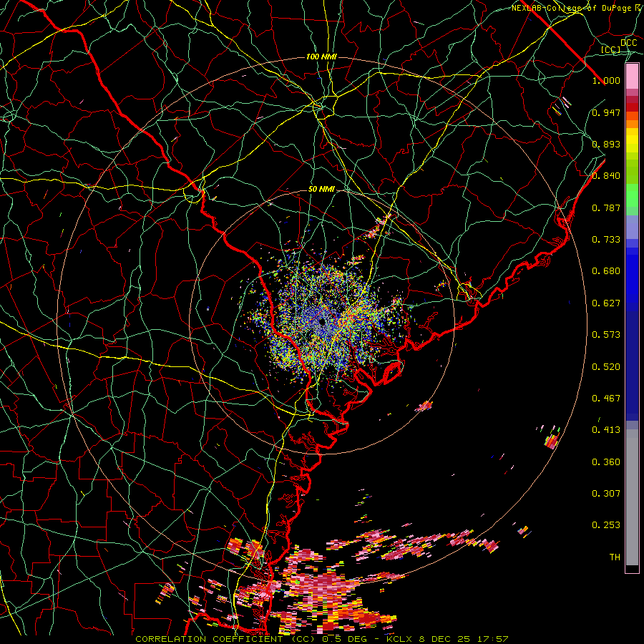Click the 0.5 DEG elevation text
This screenshot has width=644, height=644.
pyautogui.click(x=346, y=639)
